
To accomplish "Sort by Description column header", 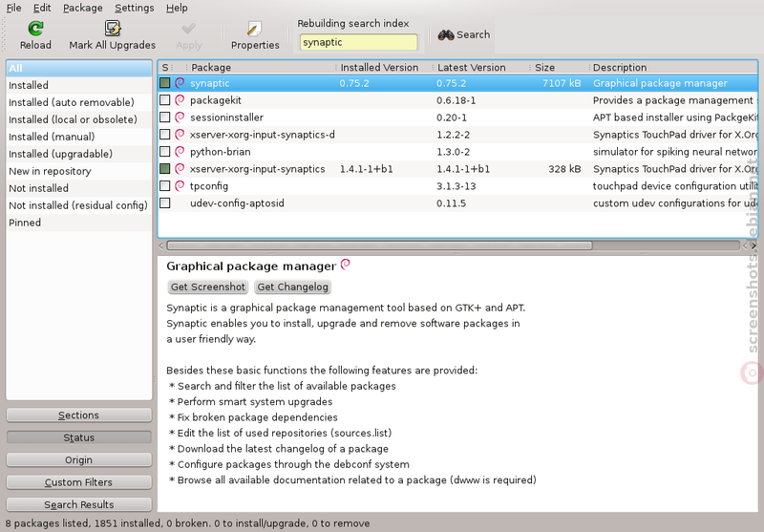I will click(x=673, y=67).
